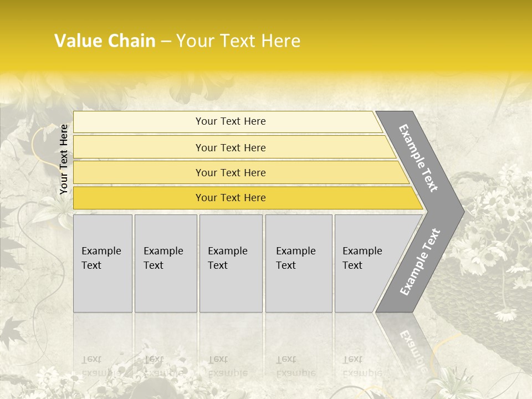Select the second "Your Text Here" bar from top
532x399 pixels.
230,147
